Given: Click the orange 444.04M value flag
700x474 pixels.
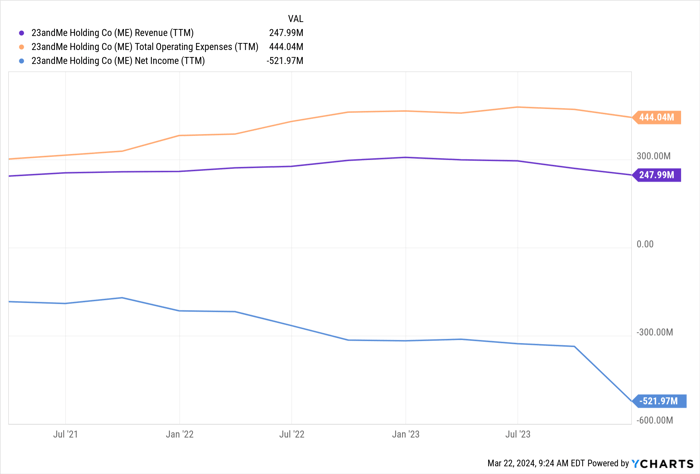Looking at the screenshot, I should click(x=657, y=117).
